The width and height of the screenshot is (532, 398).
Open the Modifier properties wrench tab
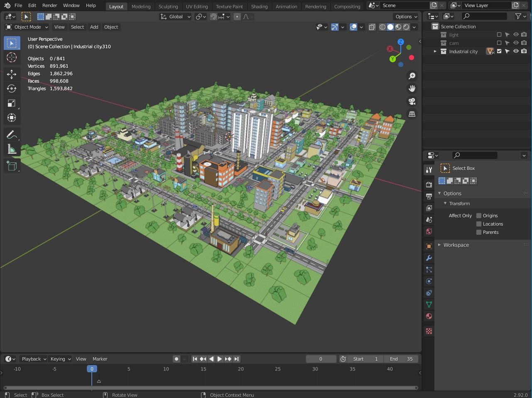tap(429, 258)
